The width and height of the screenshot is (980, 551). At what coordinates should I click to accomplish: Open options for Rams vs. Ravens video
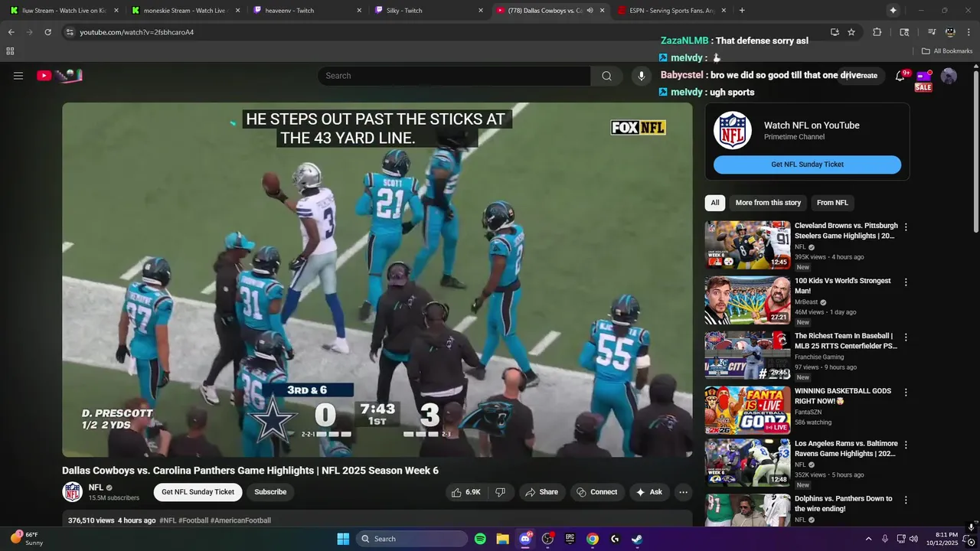[906, 445]
